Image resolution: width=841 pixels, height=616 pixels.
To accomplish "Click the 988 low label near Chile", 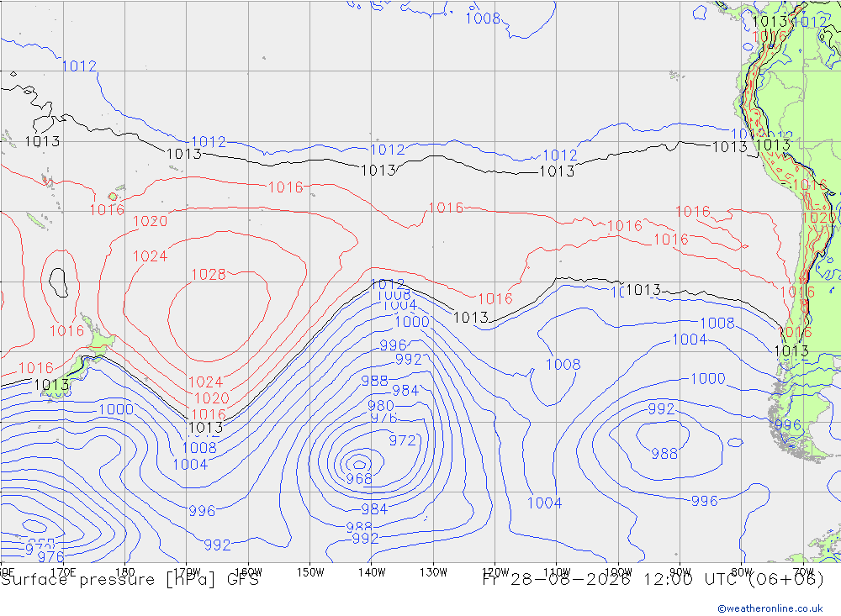I will 664,454.
